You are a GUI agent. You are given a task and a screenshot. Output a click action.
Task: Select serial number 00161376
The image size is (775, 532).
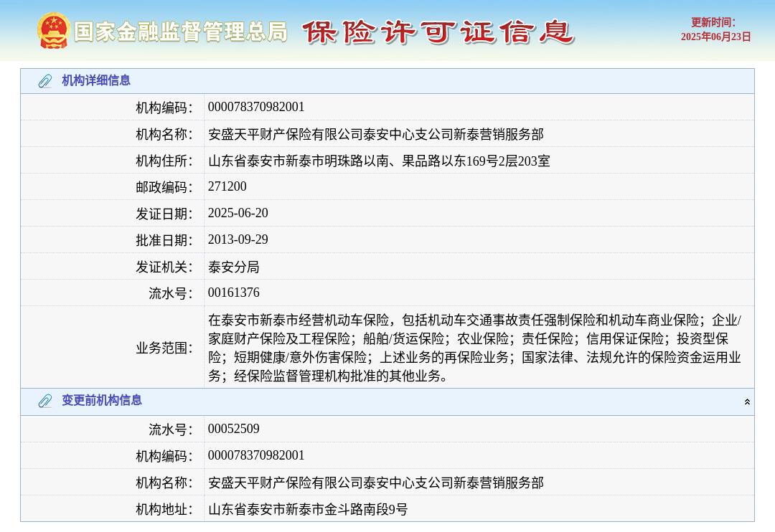pos(233,293)
